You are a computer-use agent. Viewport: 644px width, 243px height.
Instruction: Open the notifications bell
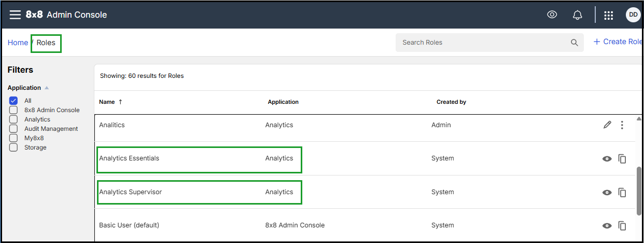[x=577, y=15]
